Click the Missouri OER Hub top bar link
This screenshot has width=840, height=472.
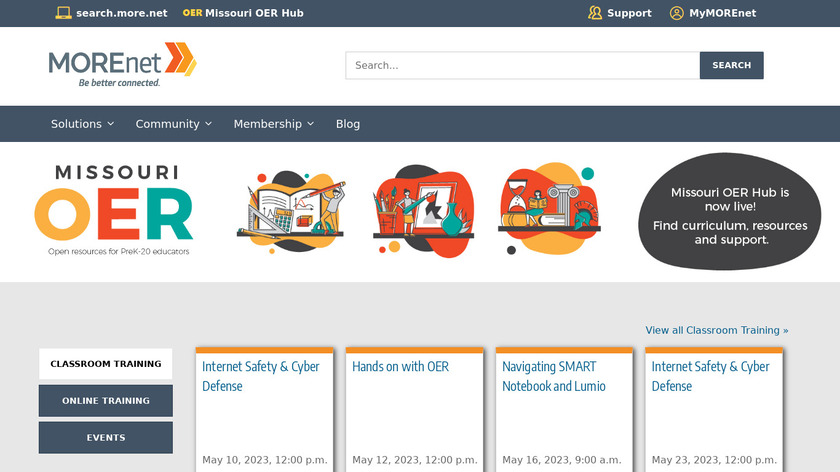[243, 13]
